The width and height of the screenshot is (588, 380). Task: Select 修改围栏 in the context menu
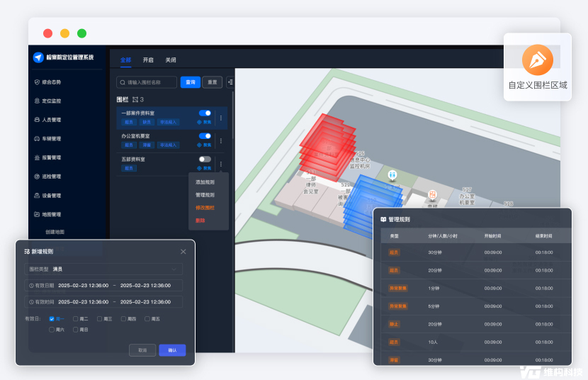point(205,208)
